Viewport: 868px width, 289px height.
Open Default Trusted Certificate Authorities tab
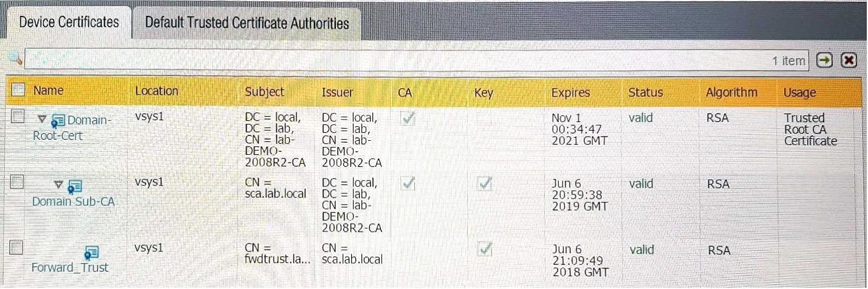[247, 23]
